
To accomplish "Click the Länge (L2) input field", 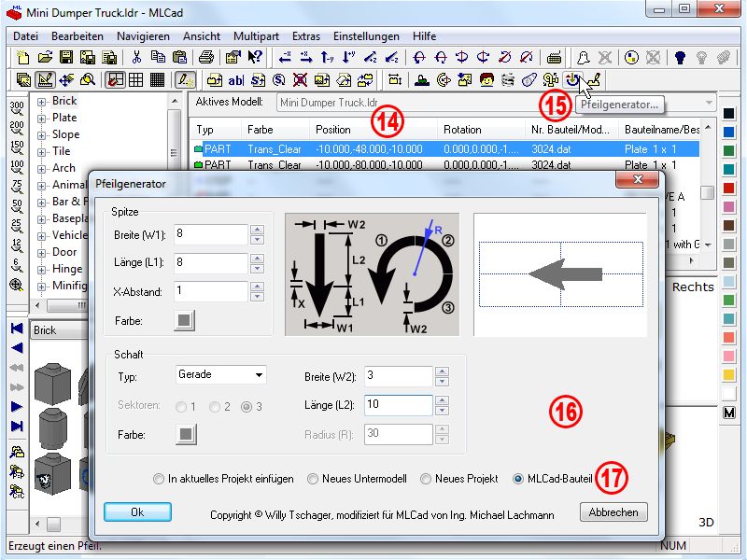I will tap(399, 405).
